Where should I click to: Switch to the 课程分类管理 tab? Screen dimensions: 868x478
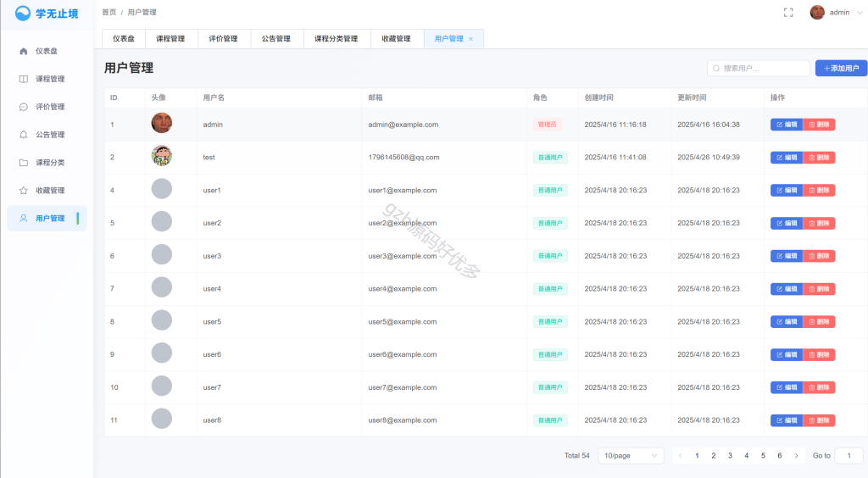tap(336, 39)
